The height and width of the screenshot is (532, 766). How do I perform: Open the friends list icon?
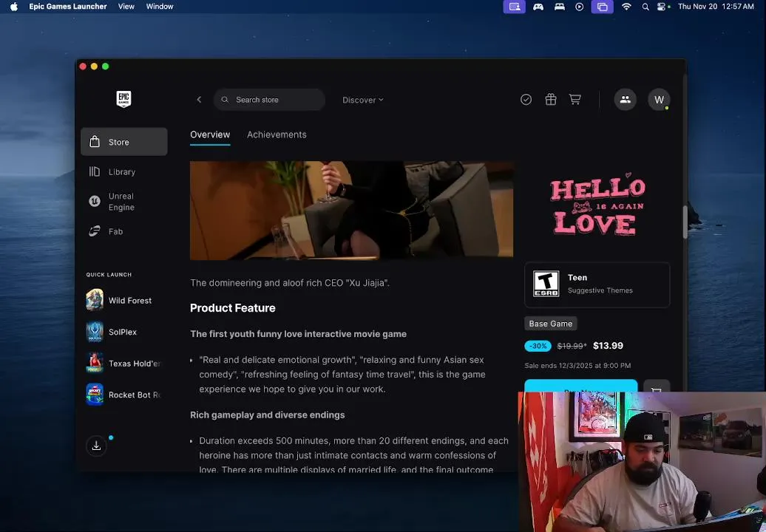point(625,100)
